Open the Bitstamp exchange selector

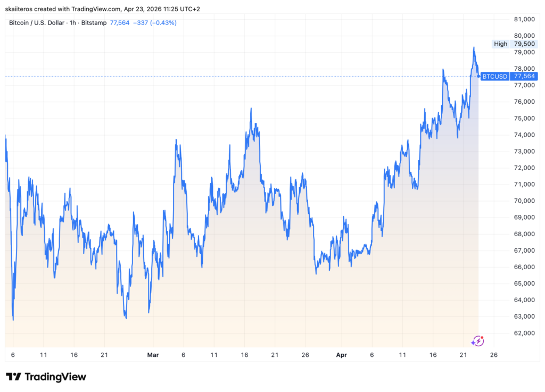(95, 23)
